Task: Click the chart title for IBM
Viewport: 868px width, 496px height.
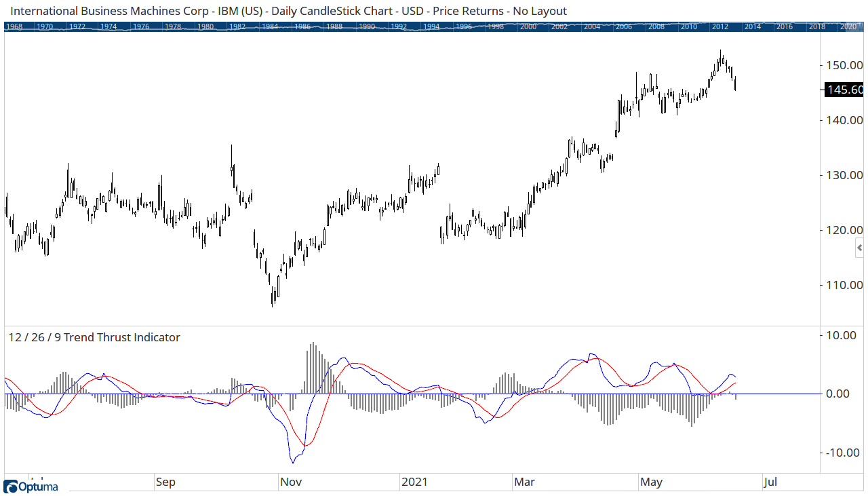Action: click(x=290, y=11)
